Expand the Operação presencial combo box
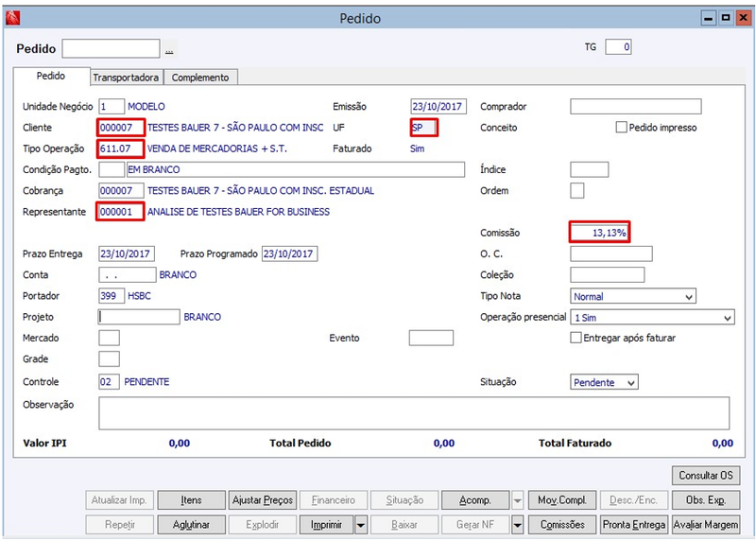 [728, 318]
